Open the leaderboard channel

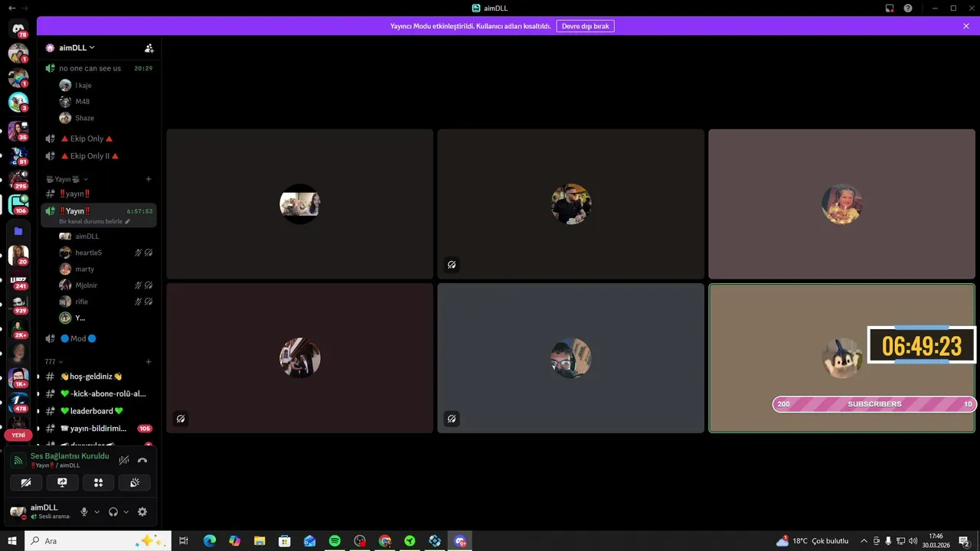point(99,411)
